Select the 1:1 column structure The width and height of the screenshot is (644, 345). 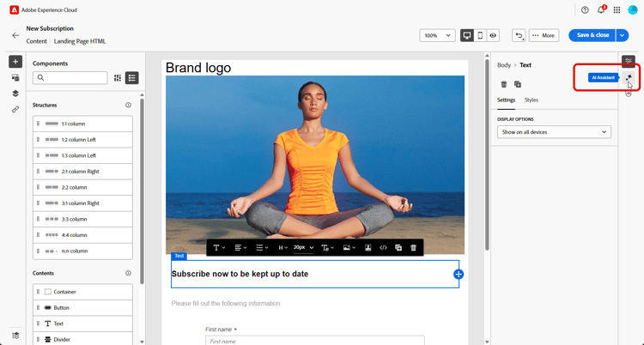click(x=82, y=124)
